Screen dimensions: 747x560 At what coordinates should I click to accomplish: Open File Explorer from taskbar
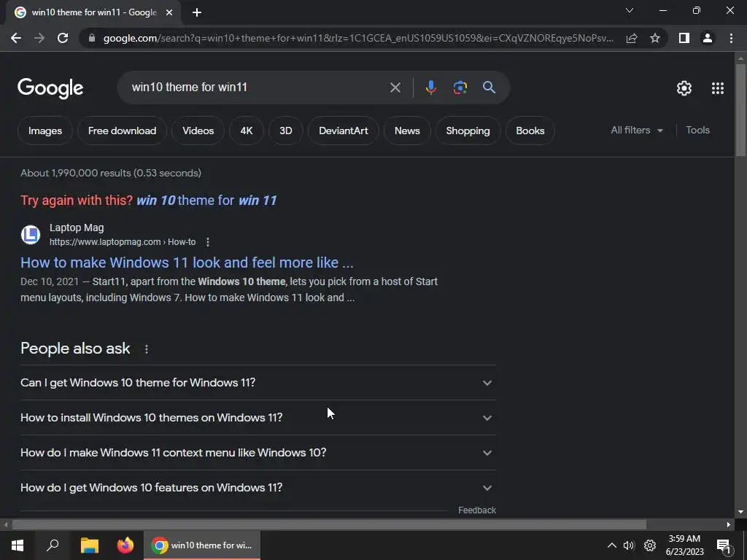[x=89, y=545]
